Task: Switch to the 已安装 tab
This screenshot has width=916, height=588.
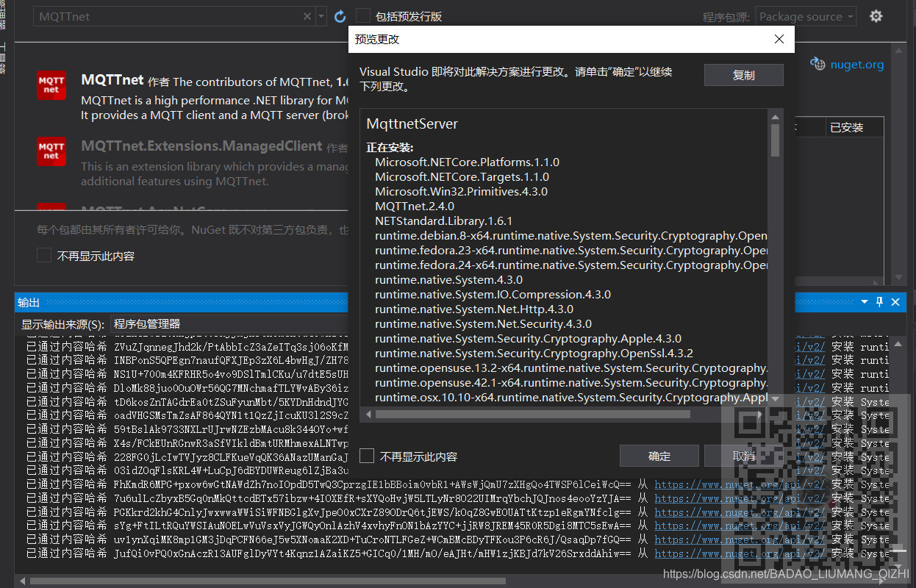Action: 854,126
